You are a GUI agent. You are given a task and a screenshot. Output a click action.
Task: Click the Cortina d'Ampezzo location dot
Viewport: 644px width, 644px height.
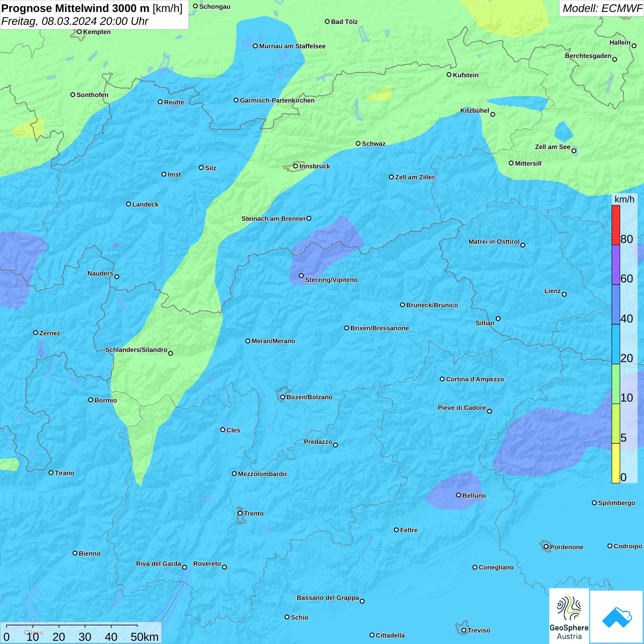[442, 379]
